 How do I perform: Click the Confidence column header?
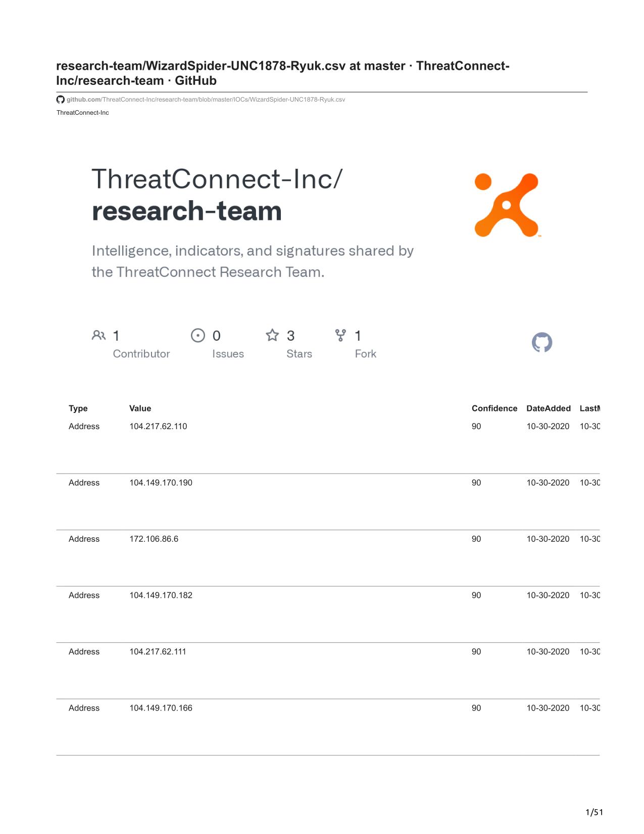[494, 408]
